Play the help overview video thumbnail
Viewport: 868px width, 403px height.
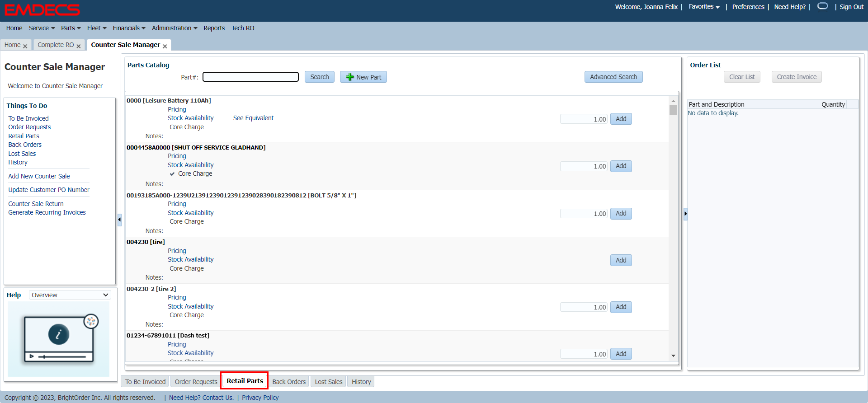click(x=58, y=339)
